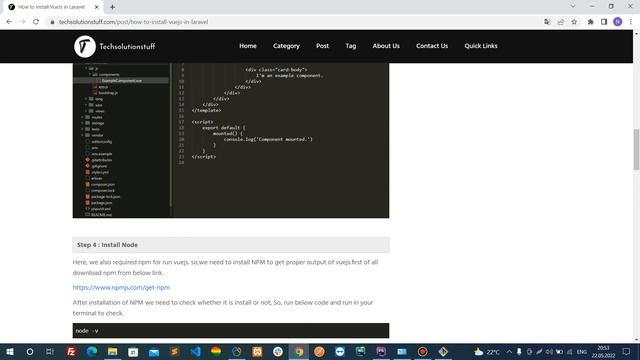
Task: Open red record app in taskbar
Action: [x=422, y=351]
